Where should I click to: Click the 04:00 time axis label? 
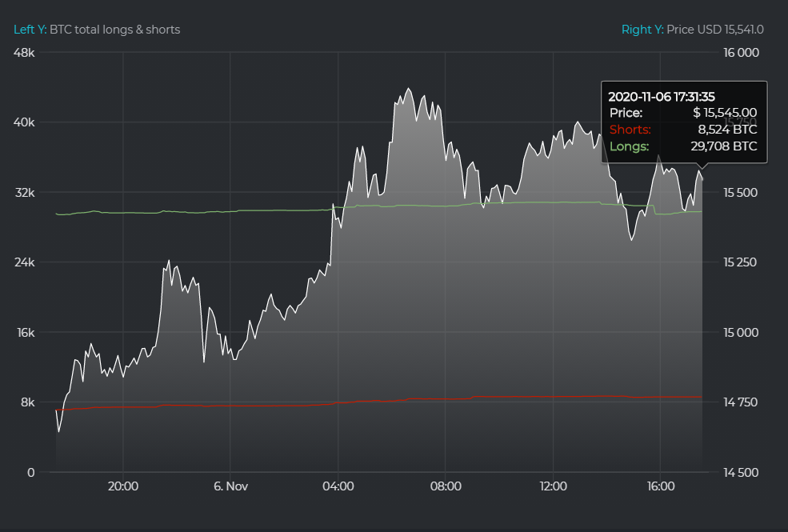point(338,486)
